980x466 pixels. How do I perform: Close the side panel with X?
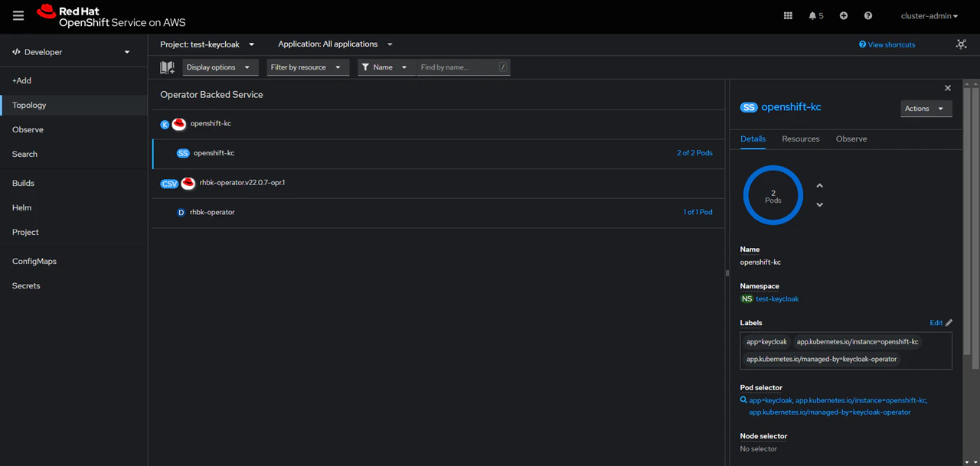[x=948, y=88]
